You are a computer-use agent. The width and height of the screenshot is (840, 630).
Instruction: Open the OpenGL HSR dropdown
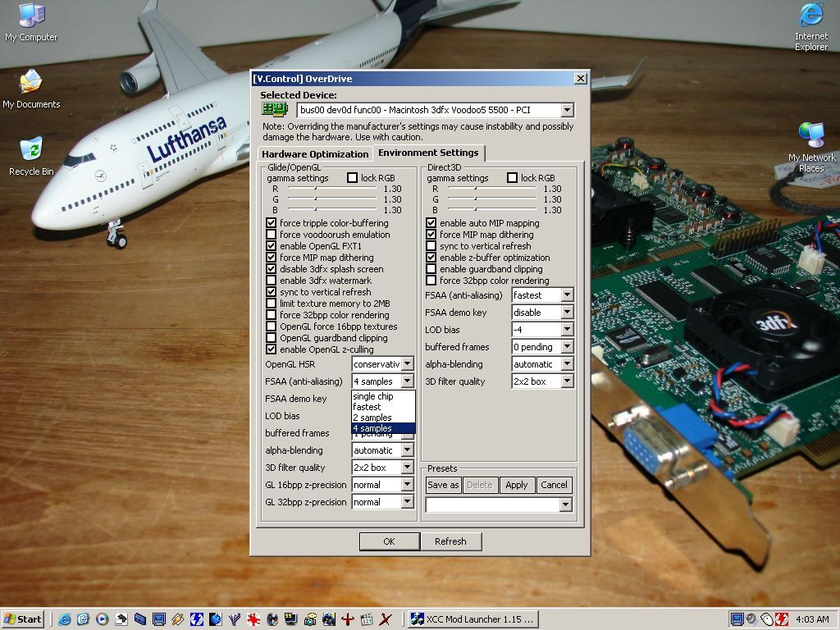tap(408, 363)
